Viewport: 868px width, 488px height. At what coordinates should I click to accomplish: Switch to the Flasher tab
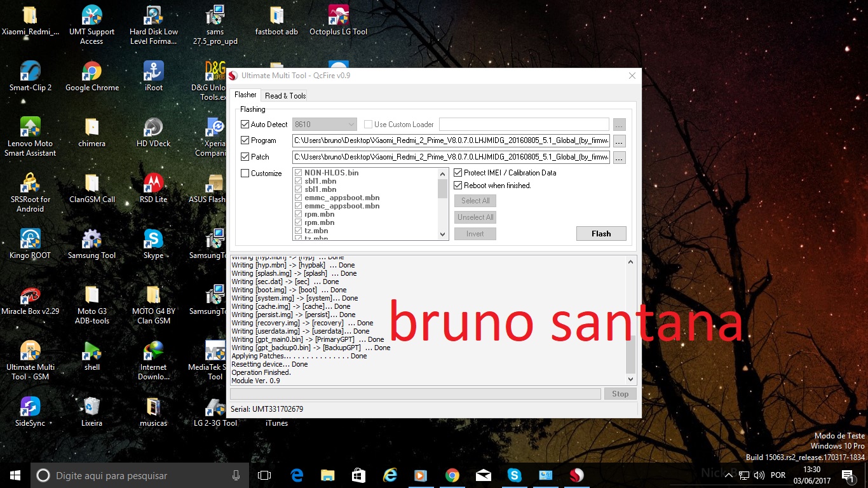coord(246,95)
